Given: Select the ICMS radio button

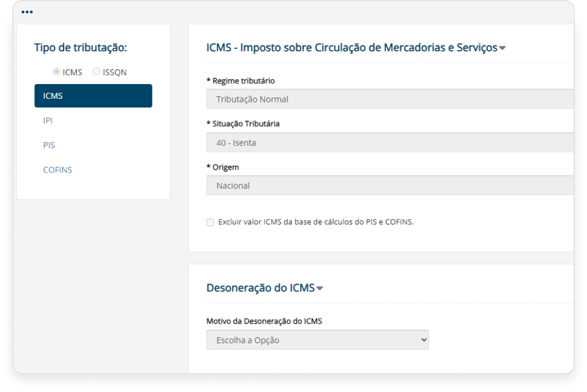Looking at the screenshot, I should [x=56, y=71].
